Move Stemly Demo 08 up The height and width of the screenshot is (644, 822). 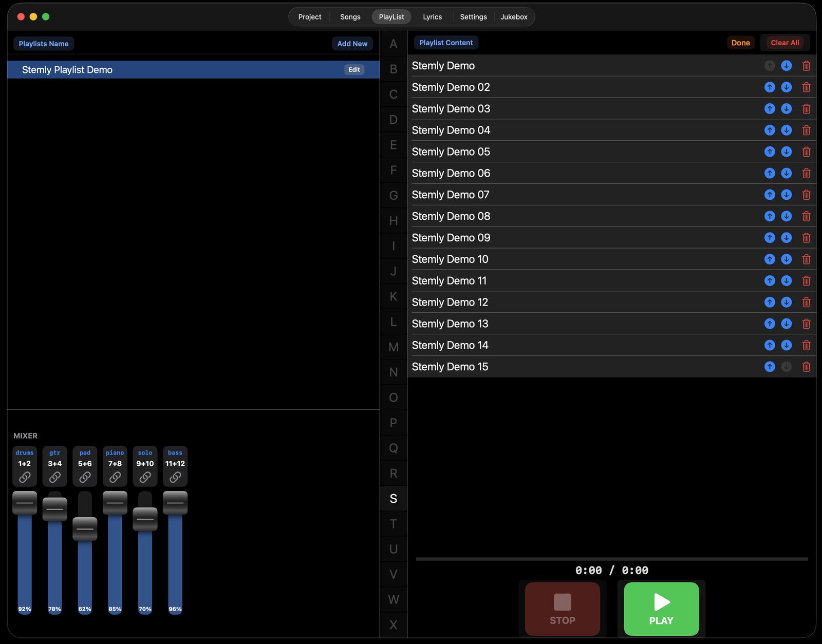click(770, 216)
